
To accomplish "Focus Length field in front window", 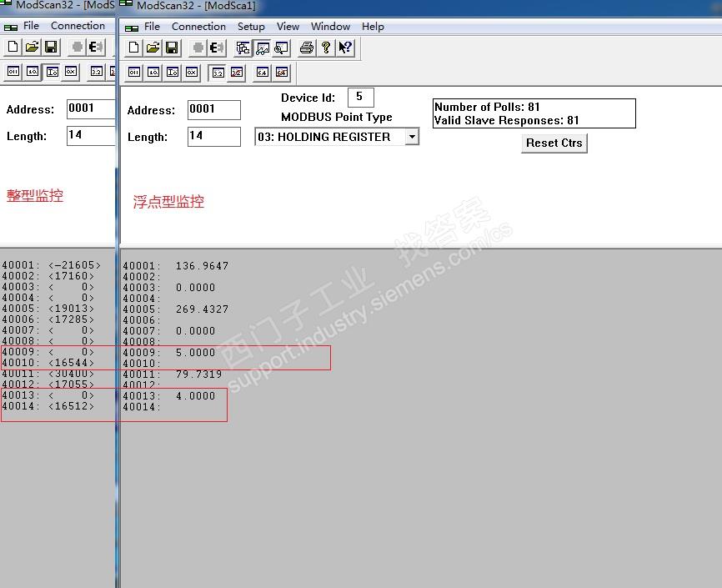I will (213, 137).
